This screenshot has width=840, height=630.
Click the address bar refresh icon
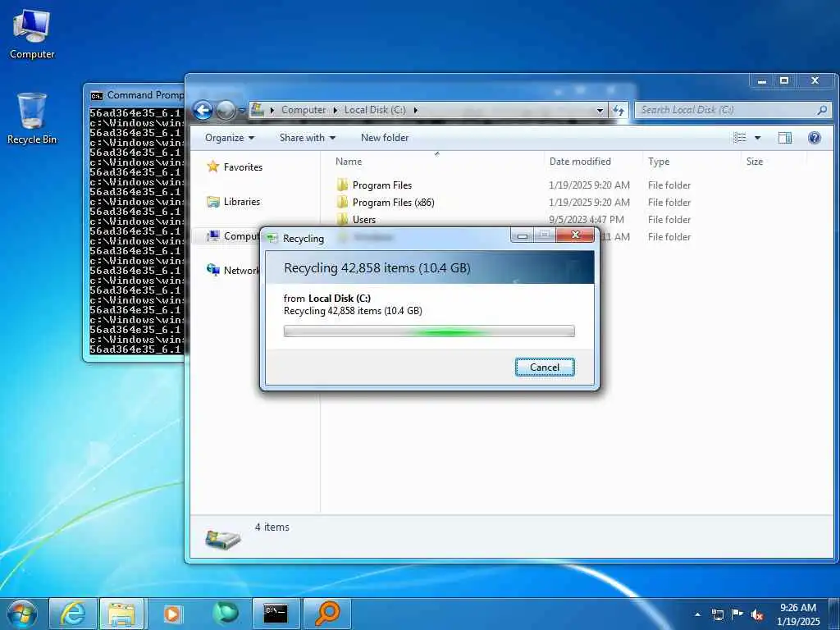click(619, 110)
